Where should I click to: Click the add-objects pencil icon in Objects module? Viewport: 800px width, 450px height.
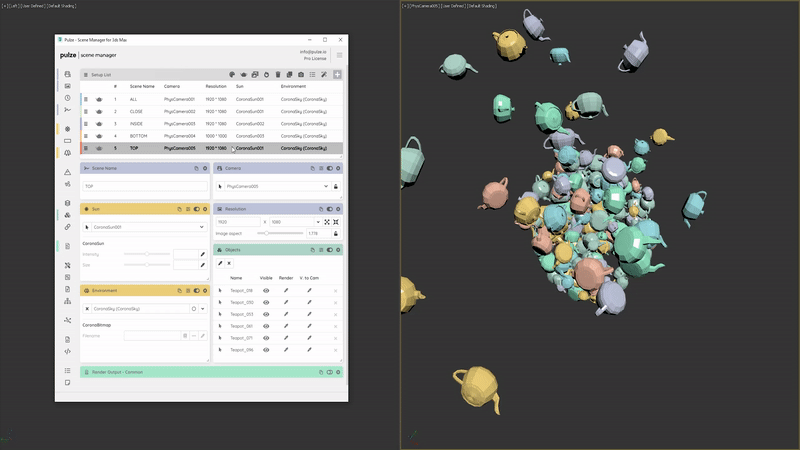pos(220,263)
